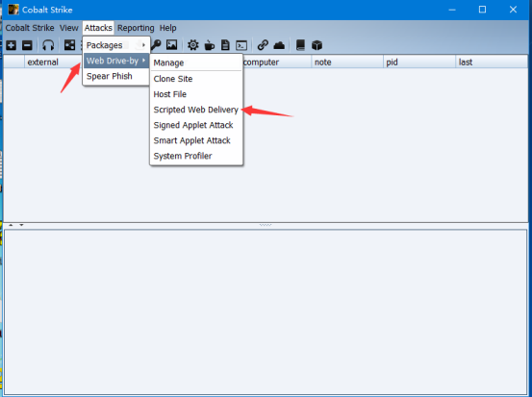This screenshot has height=397, width=532.
Task: Click the horizontal pane divider grip handle
Action: (x=266, y=225)
